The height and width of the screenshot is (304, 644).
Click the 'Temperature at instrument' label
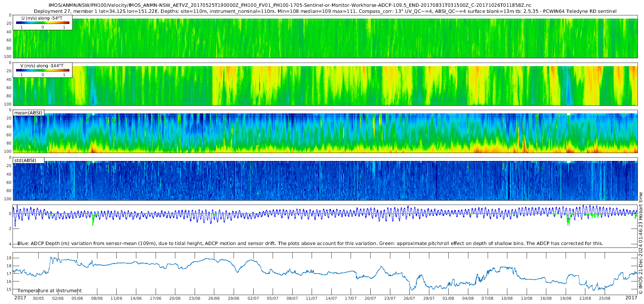coord(49,290)
